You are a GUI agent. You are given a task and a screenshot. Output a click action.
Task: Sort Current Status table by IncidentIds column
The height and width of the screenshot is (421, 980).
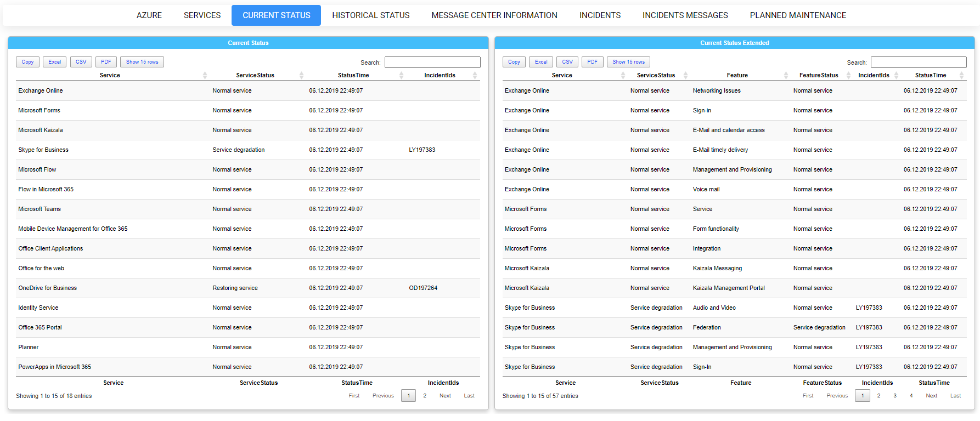(440, 75)
